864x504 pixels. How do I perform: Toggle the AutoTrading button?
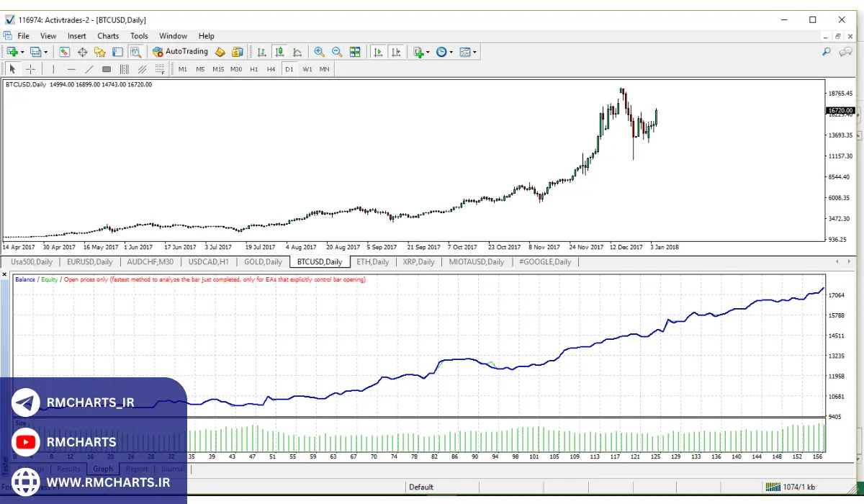(180, 52)
